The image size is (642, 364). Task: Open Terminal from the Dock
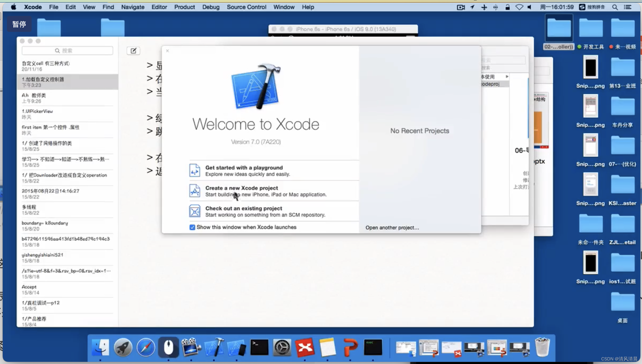pyautogui.click(x=259, y=347)
